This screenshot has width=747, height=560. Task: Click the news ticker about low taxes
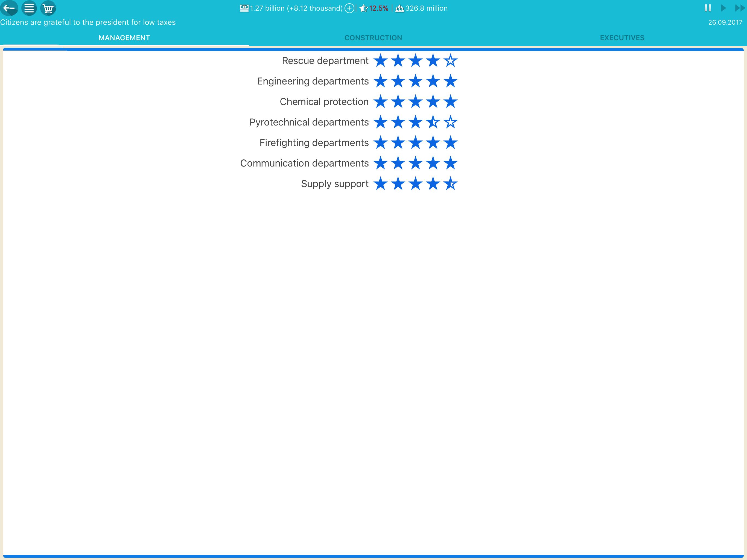coord(88,22)
